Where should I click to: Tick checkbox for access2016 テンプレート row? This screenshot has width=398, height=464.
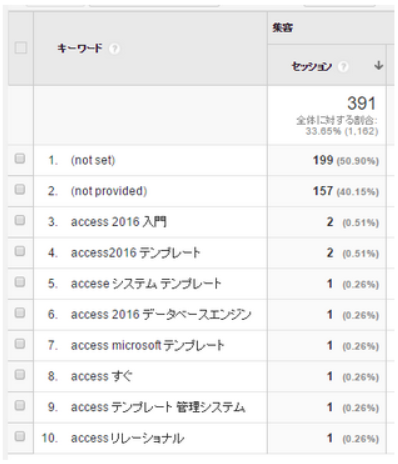(20, 251)
